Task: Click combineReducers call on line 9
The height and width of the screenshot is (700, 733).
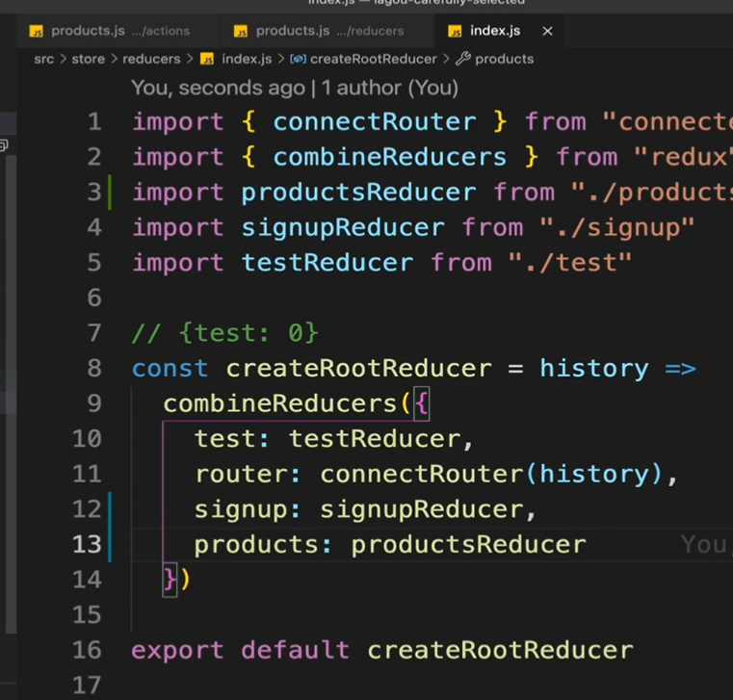Action: tap(279, 403)
